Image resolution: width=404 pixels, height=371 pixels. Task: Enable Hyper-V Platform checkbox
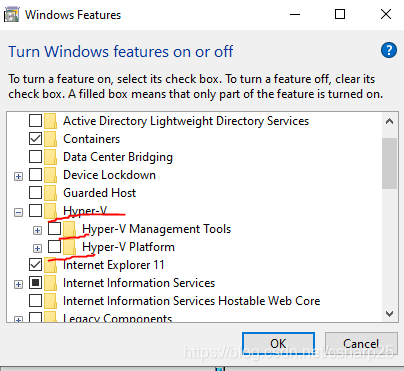click(x=54, y=247)
